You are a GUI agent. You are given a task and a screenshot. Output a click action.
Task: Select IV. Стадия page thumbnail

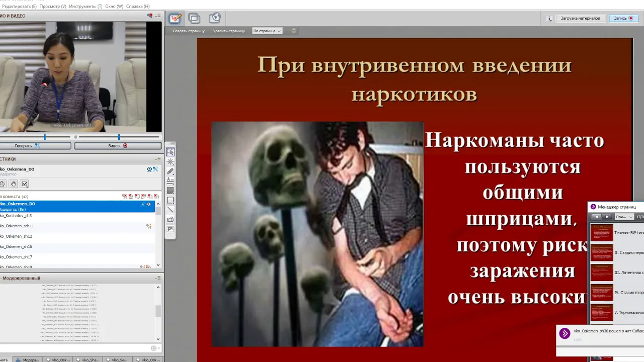coord(602,293)
